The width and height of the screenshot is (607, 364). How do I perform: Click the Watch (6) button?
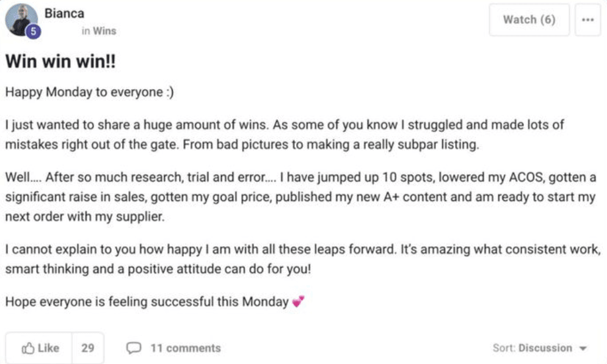(529, 20)
